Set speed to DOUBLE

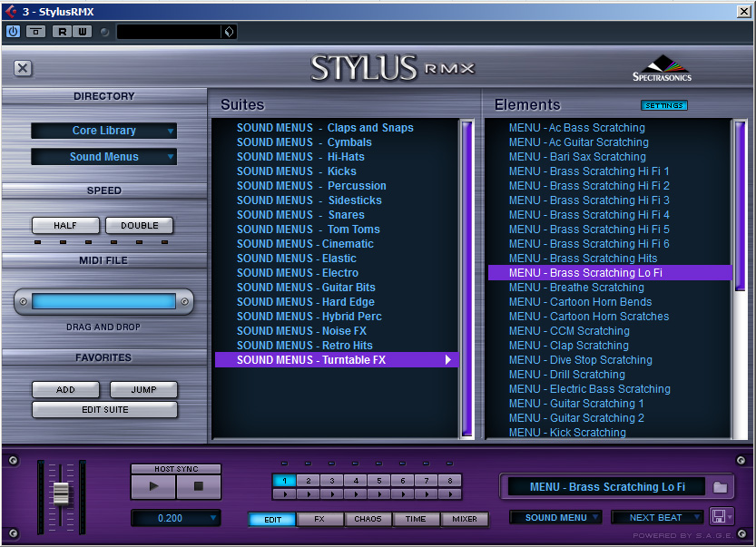click(x=140, y=226)
